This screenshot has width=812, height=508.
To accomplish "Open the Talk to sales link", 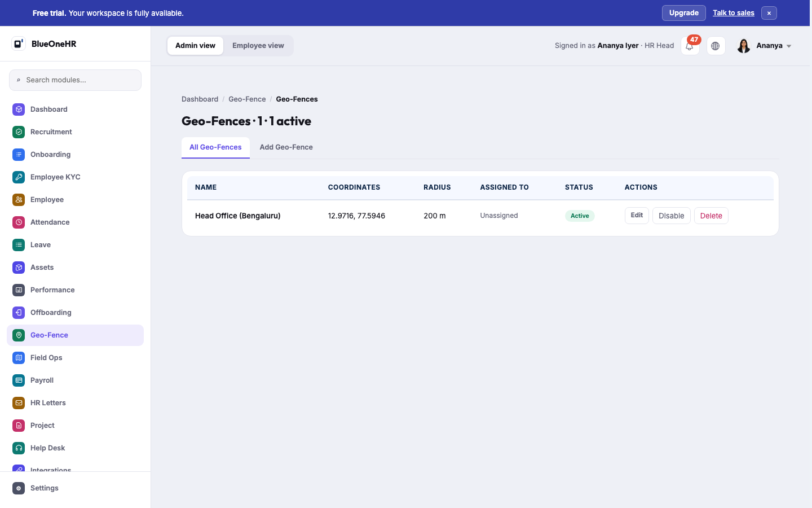I will coord(734,13).
